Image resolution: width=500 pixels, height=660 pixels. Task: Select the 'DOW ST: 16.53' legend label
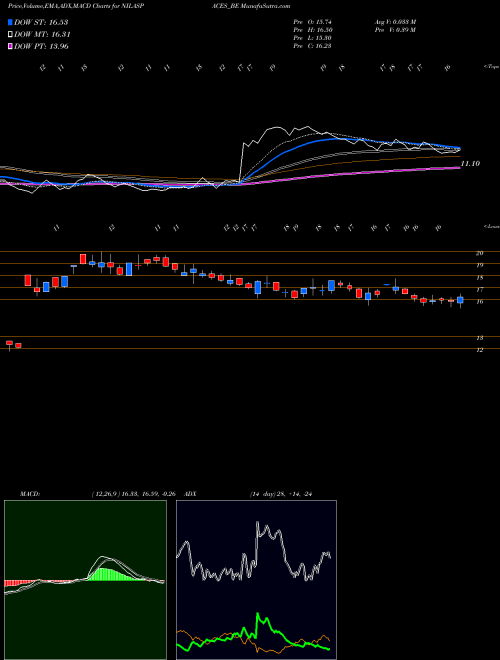41,22
